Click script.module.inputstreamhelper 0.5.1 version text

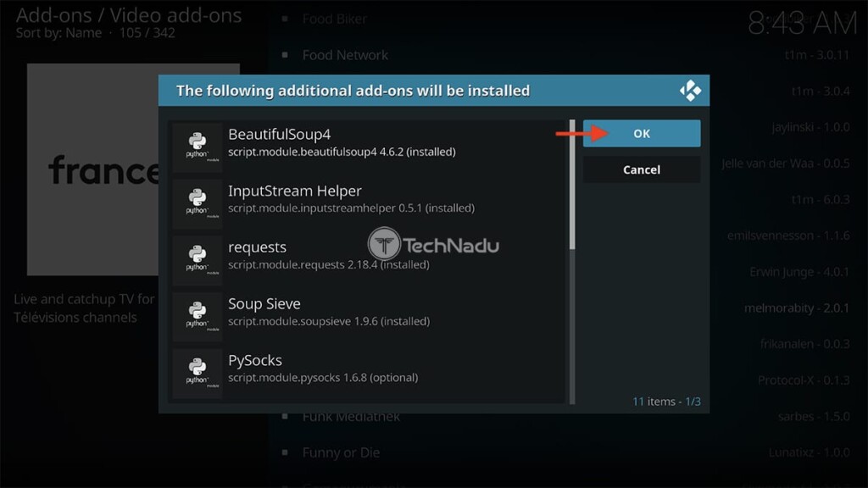pos(351,208)
